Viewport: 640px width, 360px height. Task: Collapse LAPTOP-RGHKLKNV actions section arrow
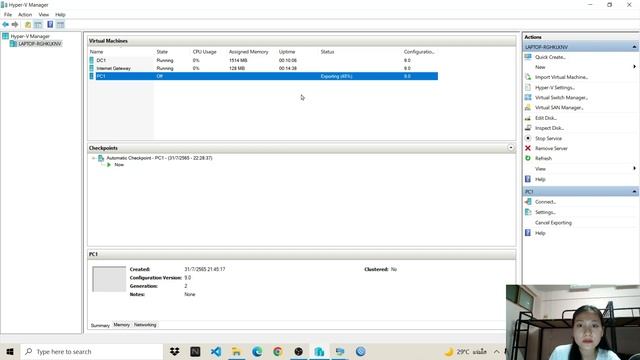pyautogui.click(x=634, y=47)
